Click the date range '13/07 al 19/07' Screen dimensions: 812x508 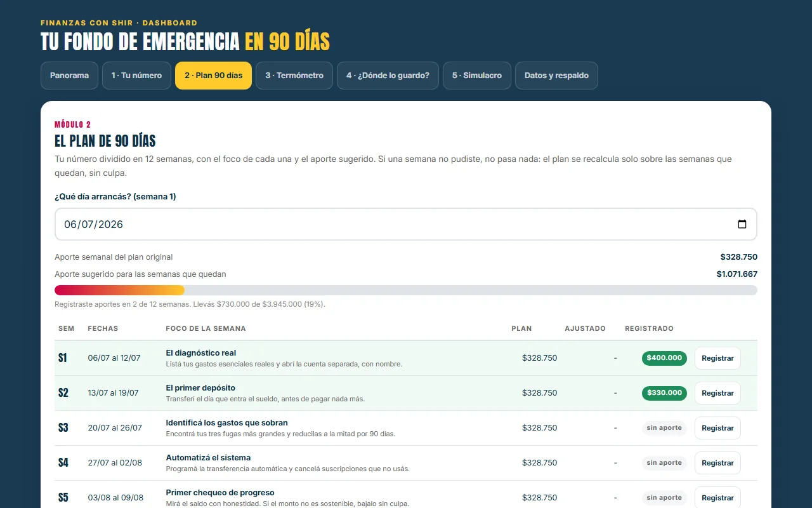click(114, 393)
